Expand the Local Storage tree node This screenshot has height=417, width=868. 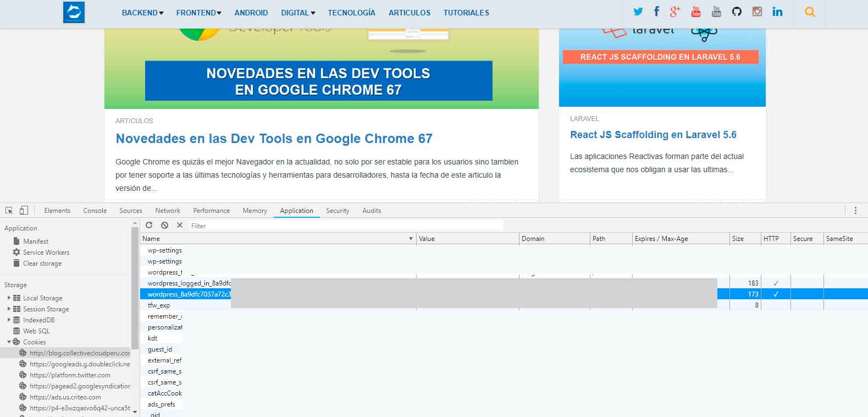(x=9, y=298)
